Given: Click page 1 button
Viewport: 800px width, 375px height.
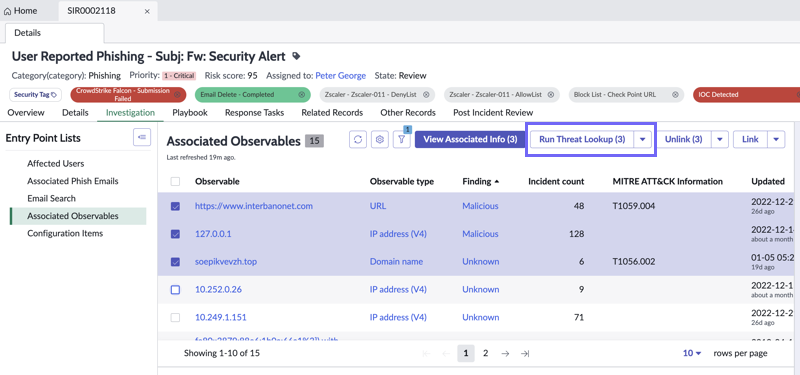Looking at the screenshot, I should [466, 353].
